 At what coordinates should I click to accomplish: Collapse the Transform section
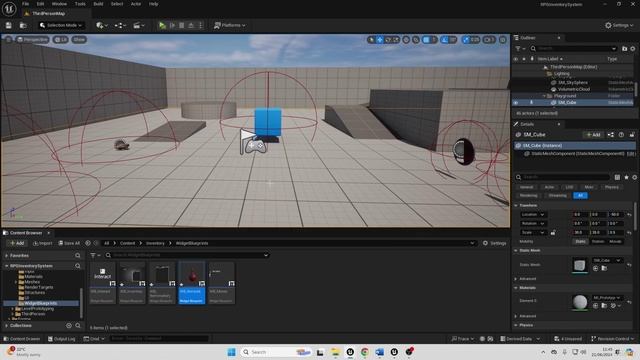pyautogui.click(x=516, y=205)
